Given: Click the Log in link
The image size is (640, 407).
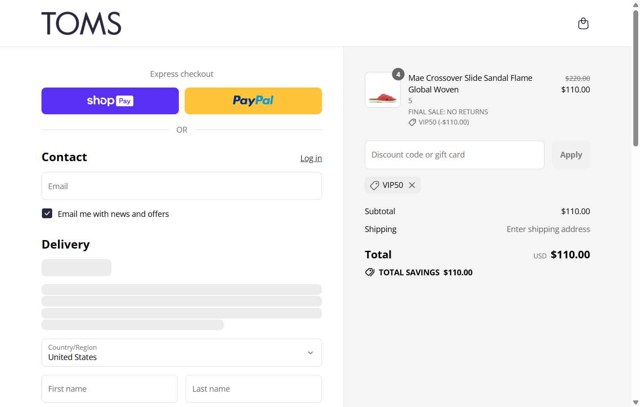Looking at the screenshot, I should point(311,158).
